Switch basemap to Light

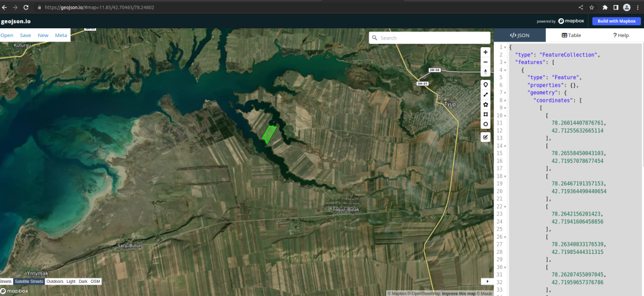[x=71, y=281]
